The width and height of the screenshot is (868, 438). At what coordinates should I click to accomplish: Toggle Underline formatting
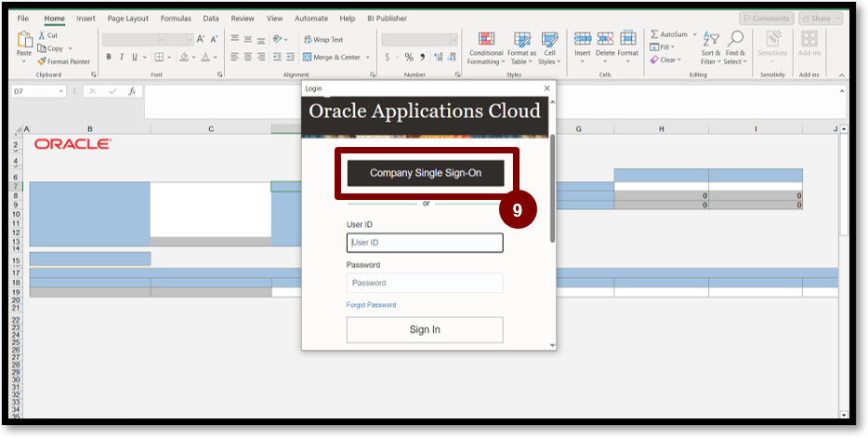135,57
